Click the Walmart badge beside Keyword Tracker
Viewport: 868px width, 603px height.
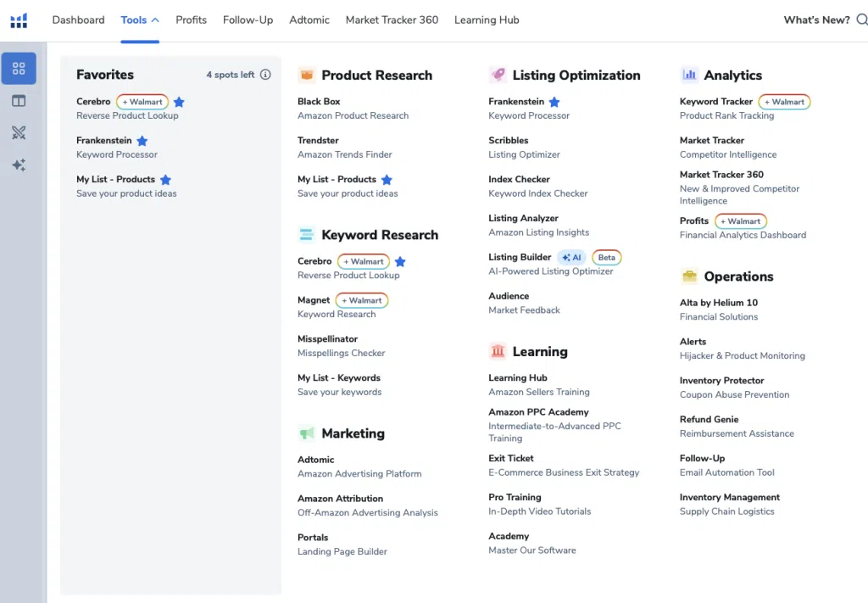coord(784,102)
